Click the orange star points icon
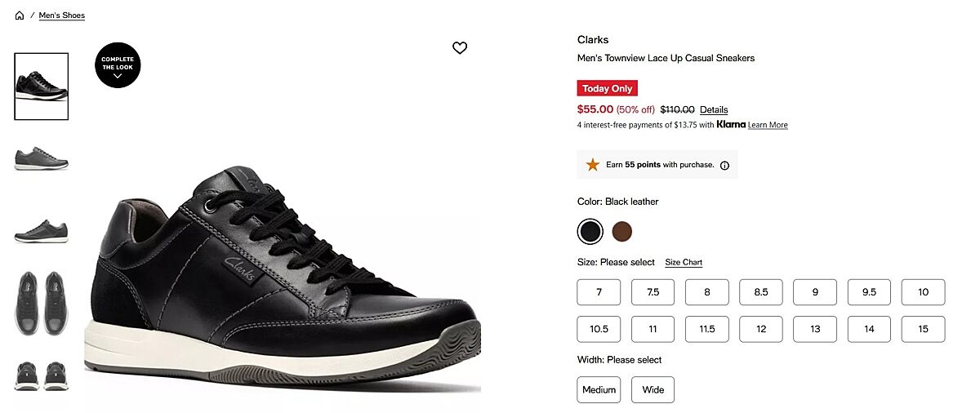980x413 pixels. [x=592, y=165]
